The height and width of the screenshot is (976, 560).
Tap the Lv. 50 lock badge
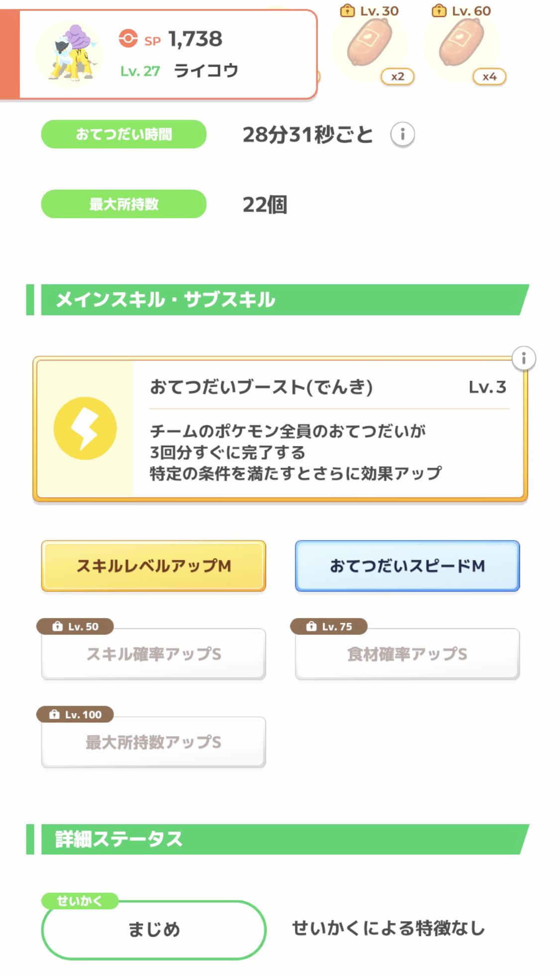[x=75, y=626]
